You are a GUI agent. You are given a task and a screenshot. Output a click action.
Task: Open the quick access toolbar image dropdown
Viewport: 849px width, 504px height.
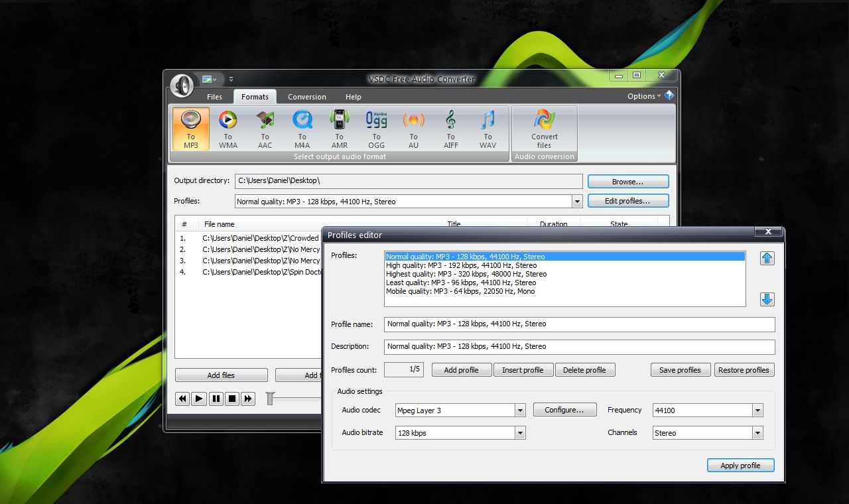[210, 79]
